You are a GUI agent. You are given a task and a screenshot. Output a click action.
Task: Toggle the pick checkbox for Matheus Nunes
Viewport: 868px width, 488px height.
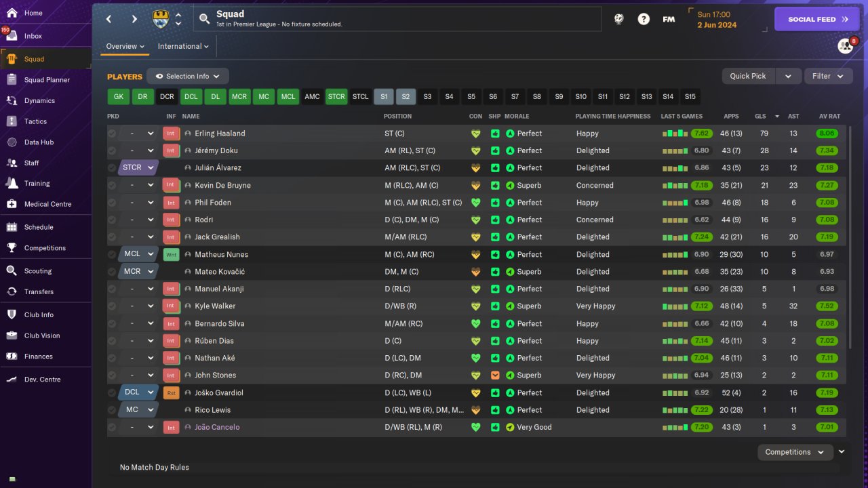click(112, 254)
